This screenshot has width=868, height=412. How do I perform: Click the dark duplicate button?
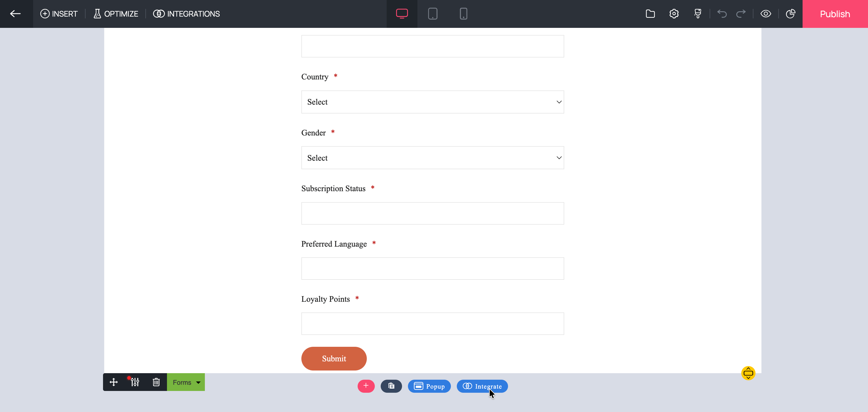tap(391, 386)
